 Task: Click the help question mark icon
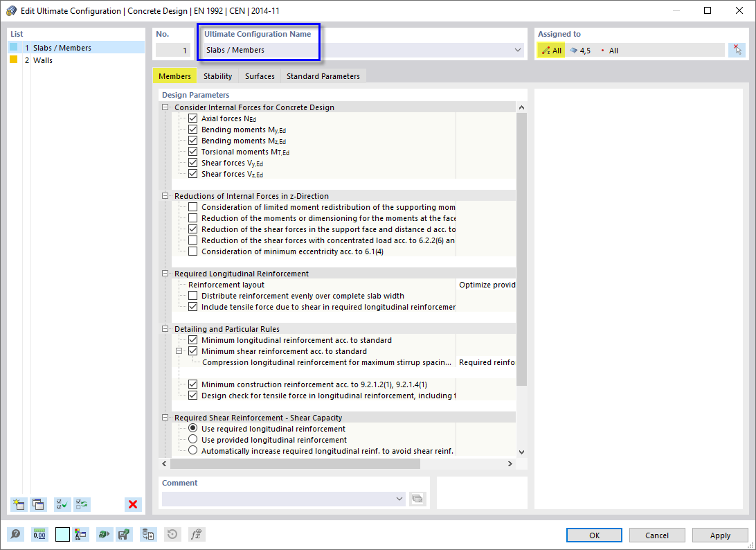[15, 534]
